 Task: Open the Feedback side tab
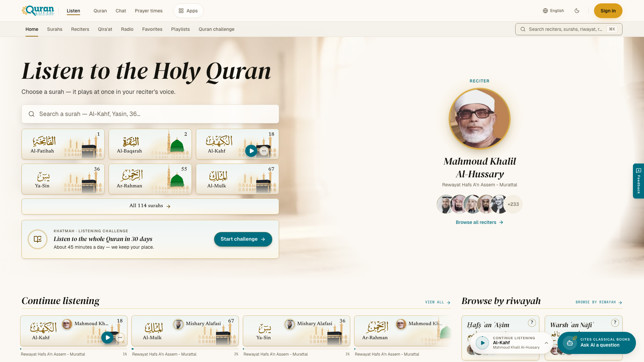pos(638,181)
